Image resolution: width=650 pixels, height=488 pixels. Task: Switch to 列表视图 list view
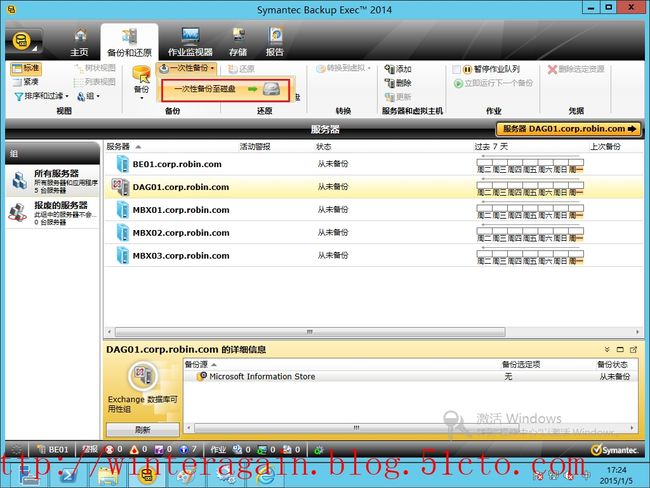pyautogui.click(x=95, y=82)
